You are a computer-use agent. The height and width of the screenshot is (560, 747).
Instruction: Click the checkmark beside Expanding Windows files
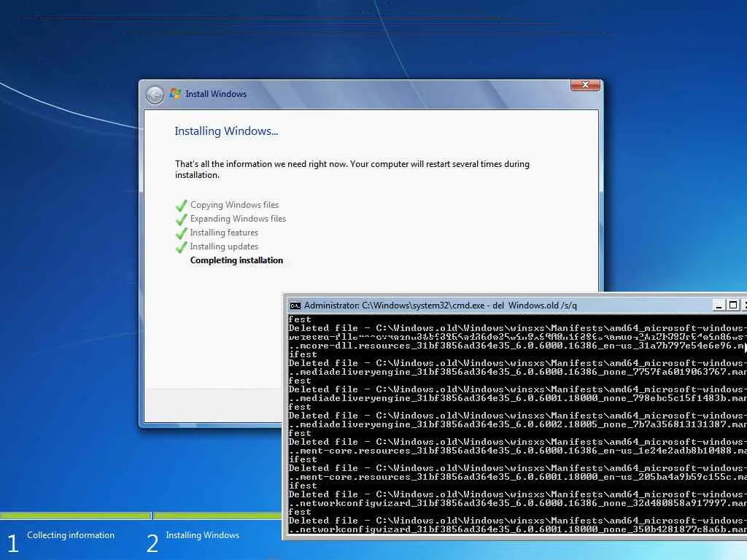(181, 219)
